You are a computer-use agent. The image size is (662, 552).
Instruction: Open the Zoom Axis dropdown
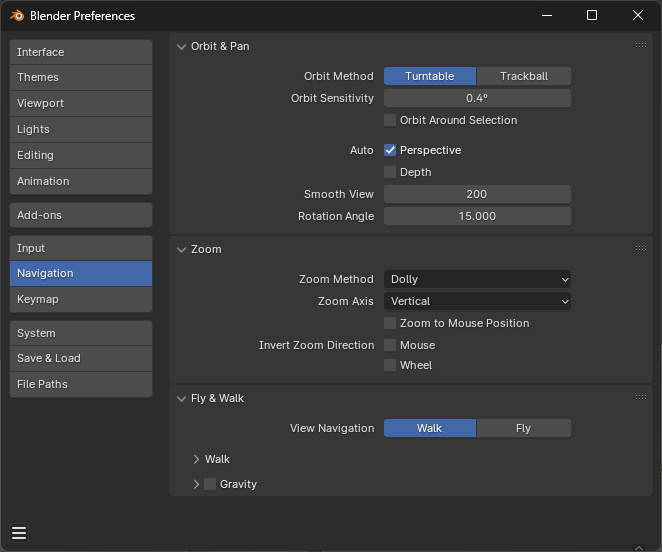[x=477, y=301]
